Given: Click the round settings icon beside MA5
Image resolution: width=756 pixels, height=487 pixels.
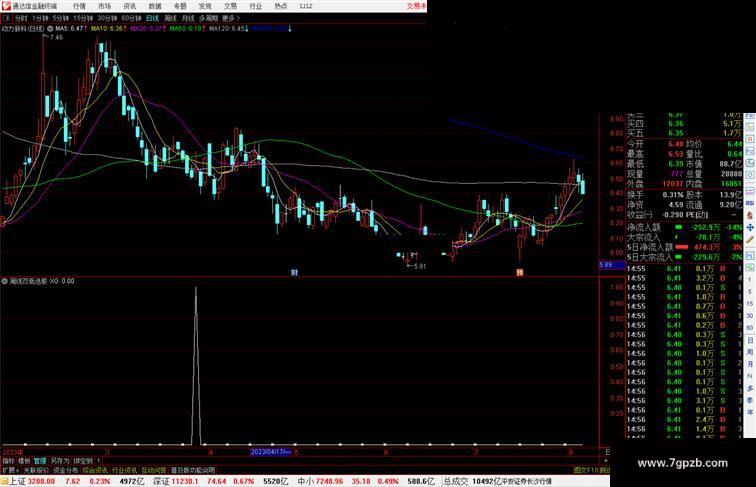Looking at the screenshot, I should click(50, 29).
